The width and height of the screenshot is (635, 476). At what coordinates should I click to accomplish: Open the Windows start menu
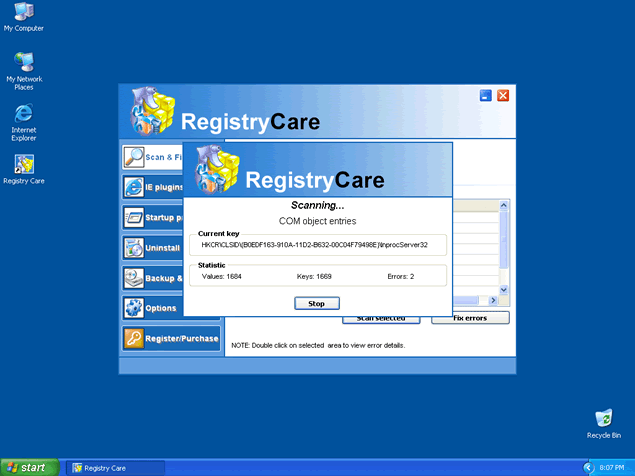tap(28, 467)
